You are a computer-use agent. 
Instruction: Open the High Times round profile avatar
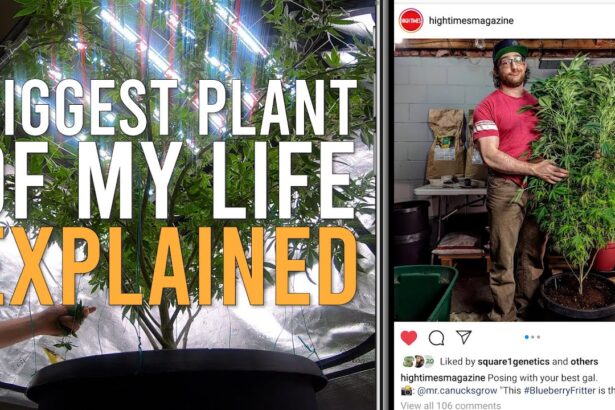[411, 20]
